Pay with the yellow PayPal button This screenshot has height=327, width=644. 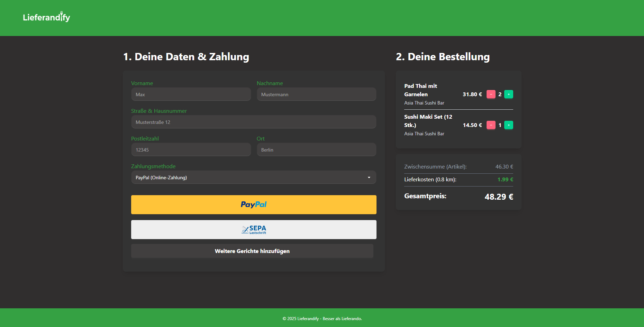point(253,205)
